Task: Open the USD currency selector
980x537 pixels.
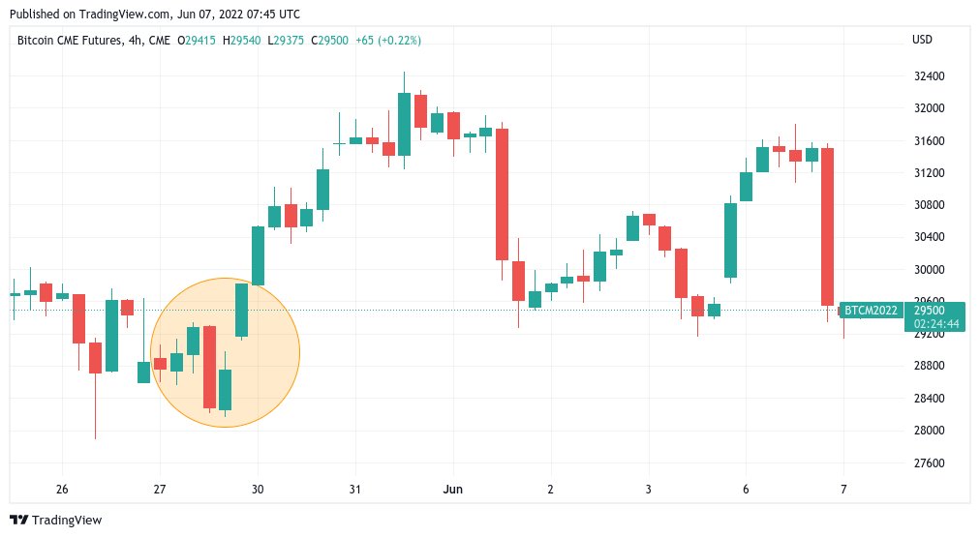Action: coord(921,40)
